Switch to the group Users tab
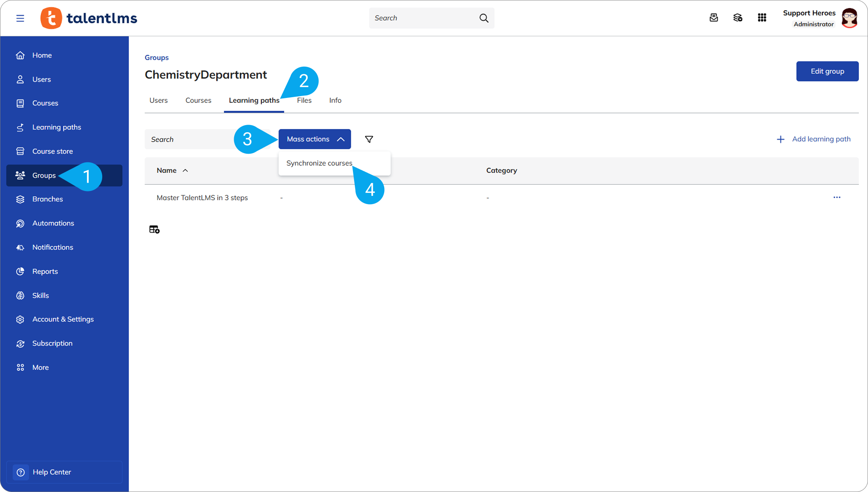Screen dimensions: 868x492 [x=158, y=101]
